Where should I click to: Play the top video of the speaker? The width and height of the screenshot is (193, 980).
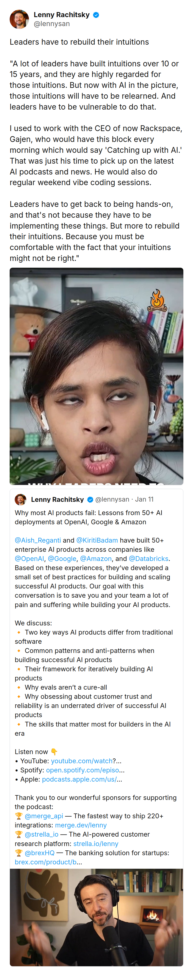[97, 377]
